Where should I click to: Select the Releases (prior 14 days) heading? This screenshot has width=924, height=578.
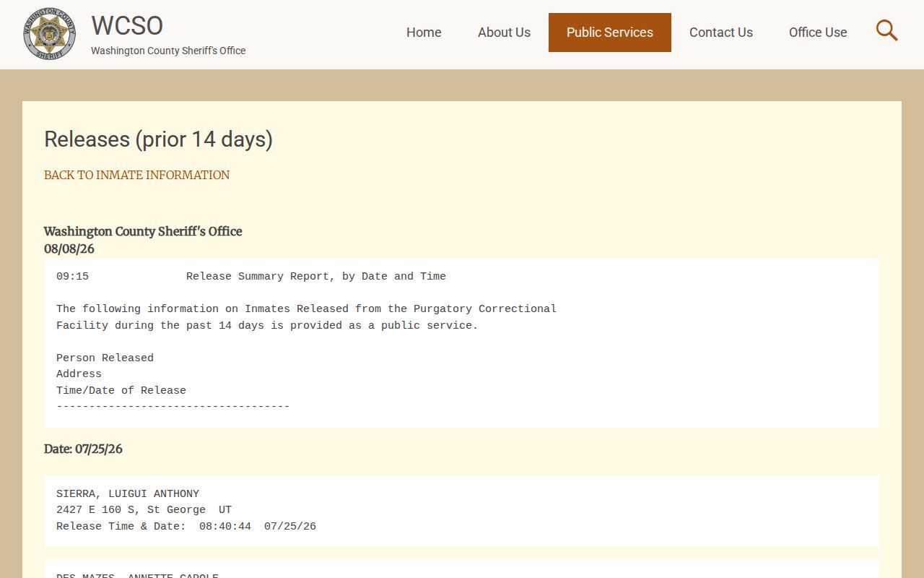point(158,139)
